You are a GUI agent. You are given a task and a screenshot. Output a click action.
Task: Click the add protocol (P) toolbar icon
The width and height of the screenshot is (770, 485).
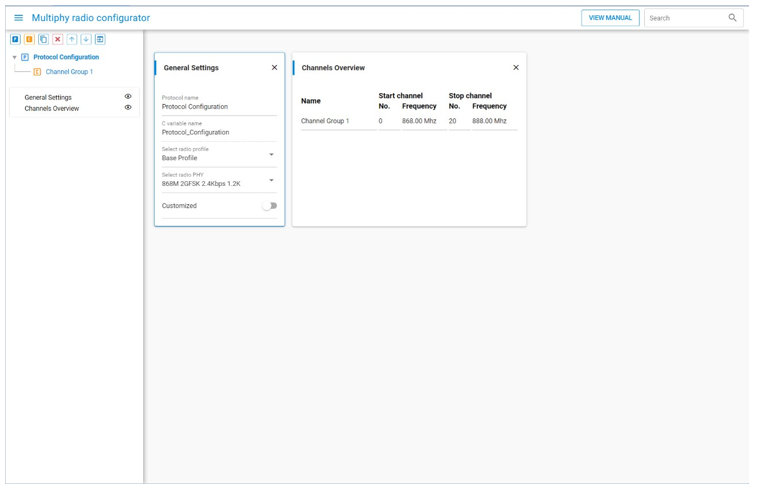[x=15, y=39]
